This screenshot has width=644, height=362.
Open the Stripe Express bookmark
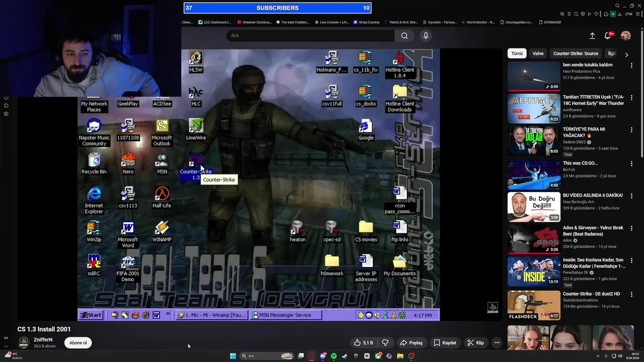click(x=366, y=22)
